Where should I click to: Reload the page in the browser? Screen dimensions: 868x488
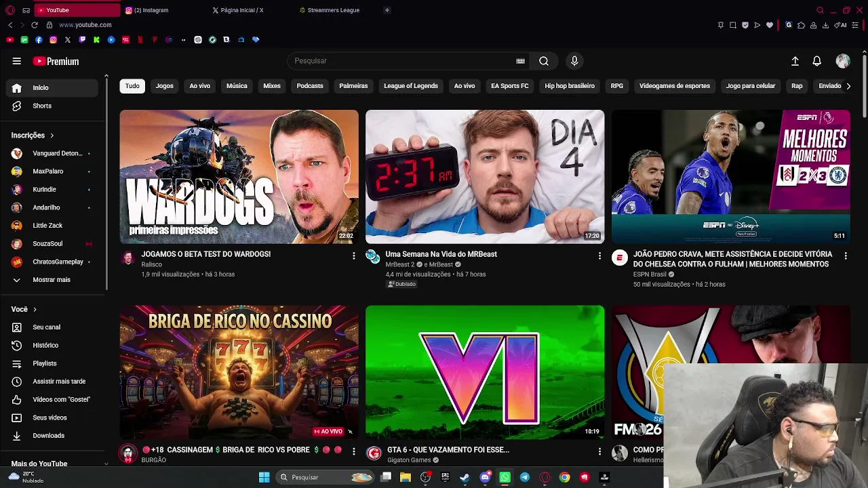35,25
